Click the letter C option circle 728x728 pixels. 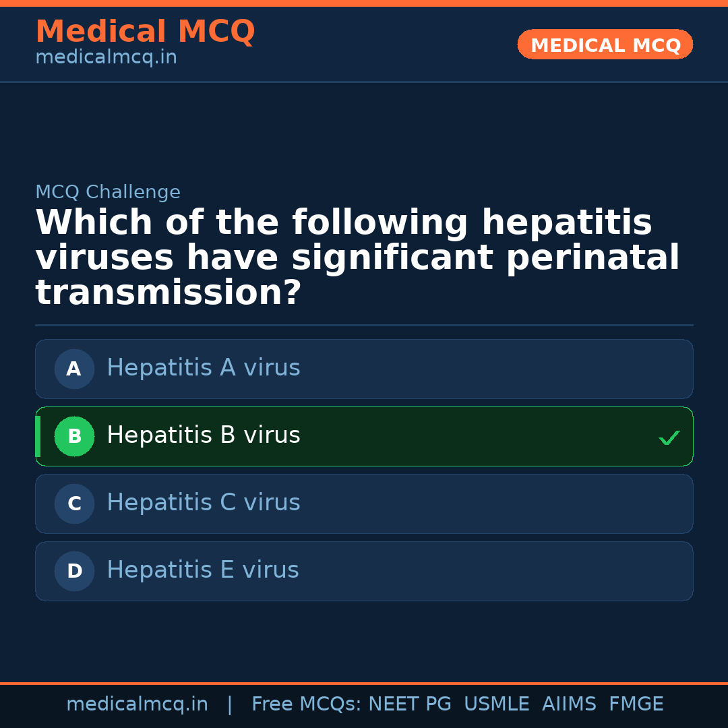click(x=74, y=504)
